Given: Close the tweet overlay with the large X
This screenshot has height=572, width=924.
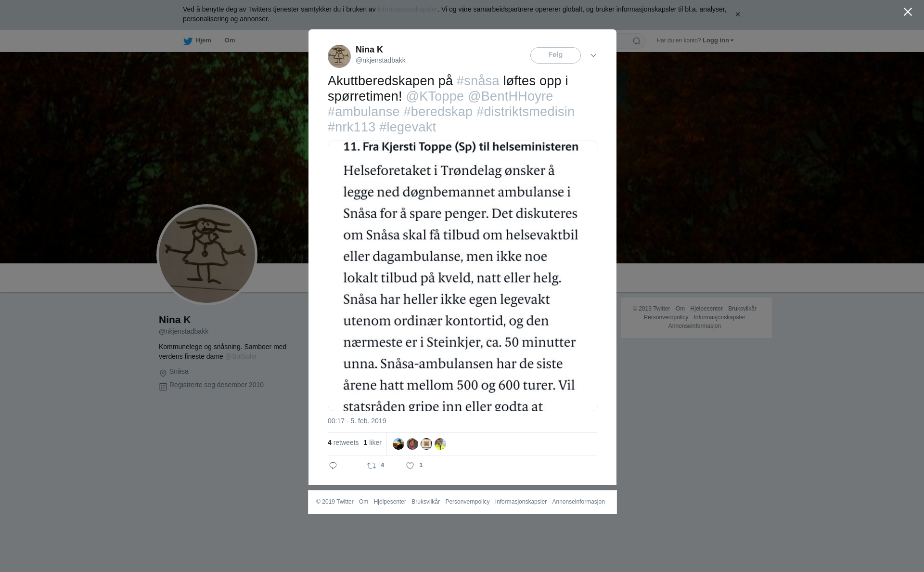Looking at the screenshot, I should pos(908,12).
